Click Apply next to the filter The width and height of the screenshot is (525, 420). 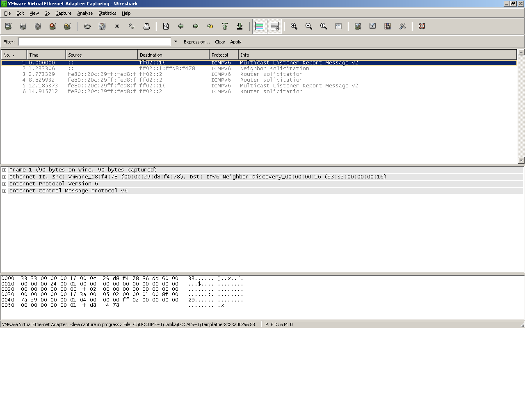pyautogui.click(x=235, y=42)
